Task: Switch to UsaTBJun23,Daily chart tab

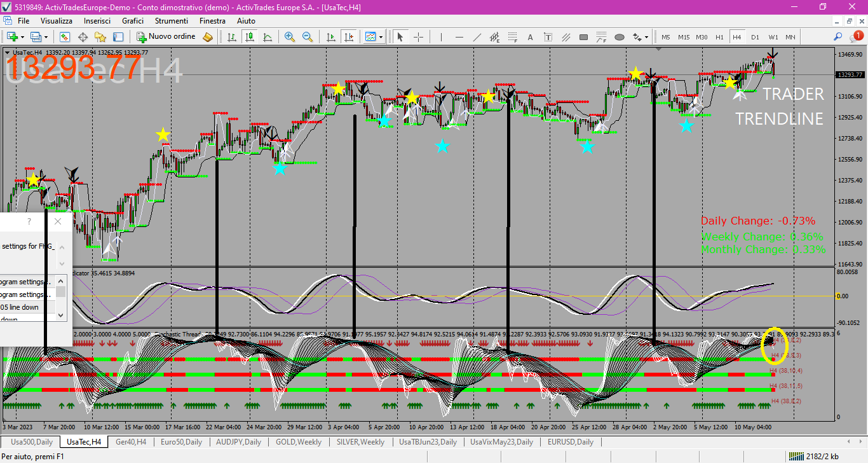Action: tap(428, 441)
